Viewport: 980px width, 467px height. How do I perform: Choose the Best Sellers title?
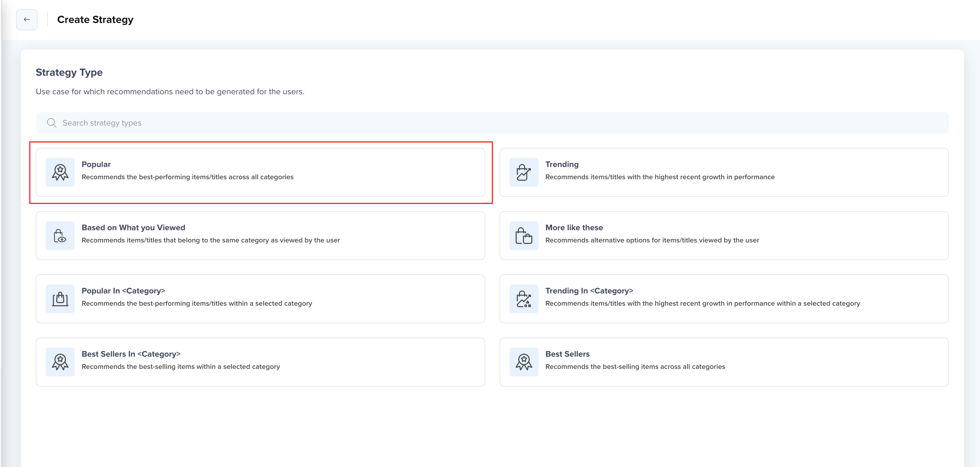567,354
